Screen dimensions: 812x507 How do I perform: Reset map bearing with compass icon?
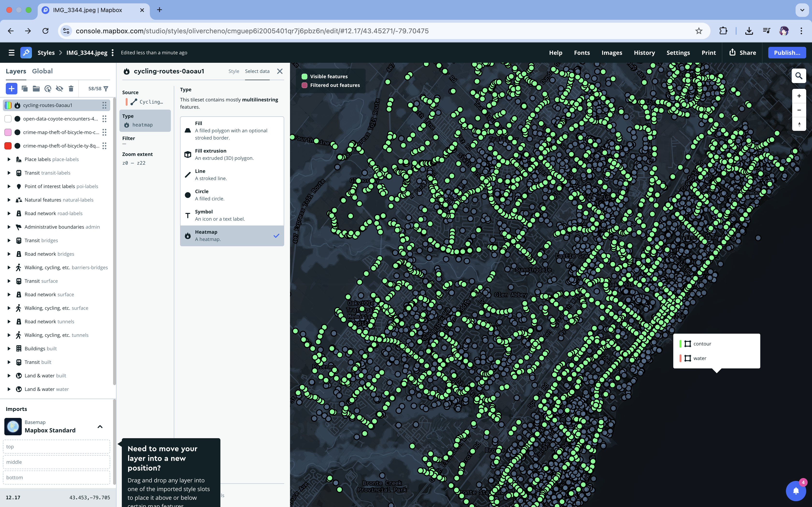tap(799, 124)
